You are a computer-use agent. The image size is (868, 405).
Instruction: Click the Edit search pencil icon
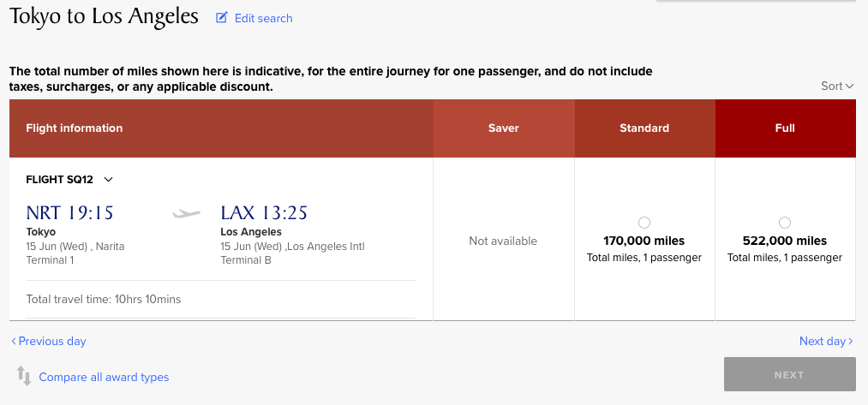pos(222,18)
